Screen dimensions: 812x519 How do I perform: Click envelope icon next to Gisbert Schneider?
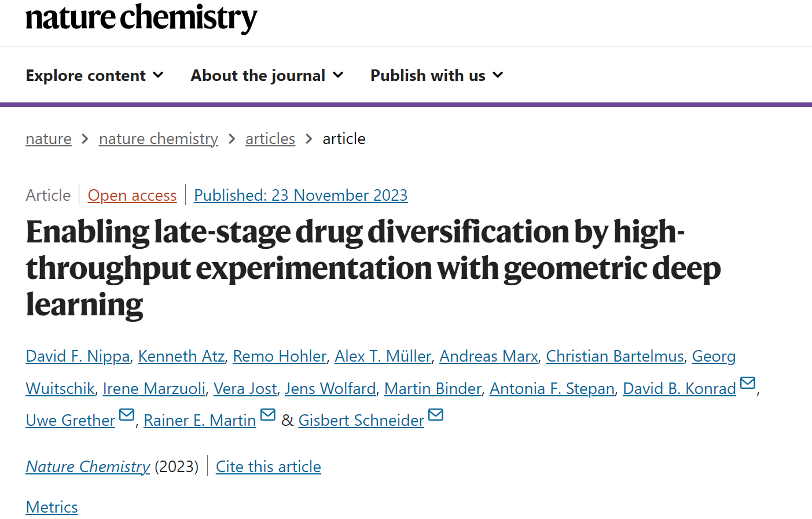436,414
